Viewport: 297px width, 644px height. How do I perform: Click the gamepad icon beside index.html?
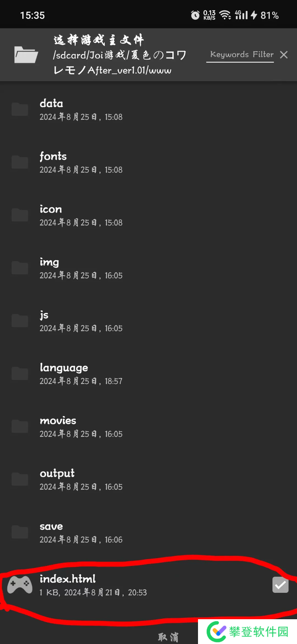(20, 585)
